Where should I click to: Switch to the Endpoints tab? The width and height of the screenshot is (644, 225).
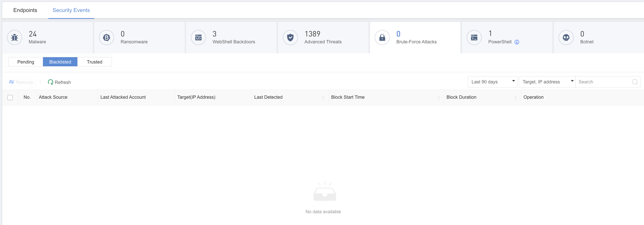[25, 10]
